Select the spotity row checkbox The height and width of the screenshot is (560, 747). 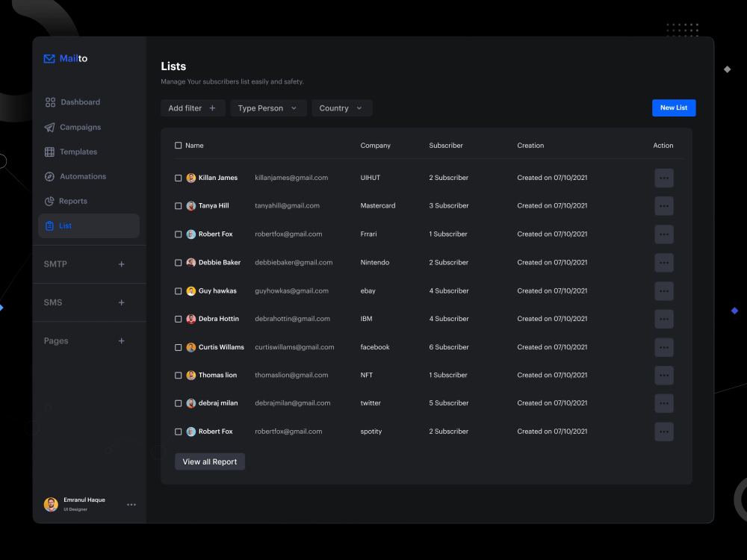tap(179, 432)
